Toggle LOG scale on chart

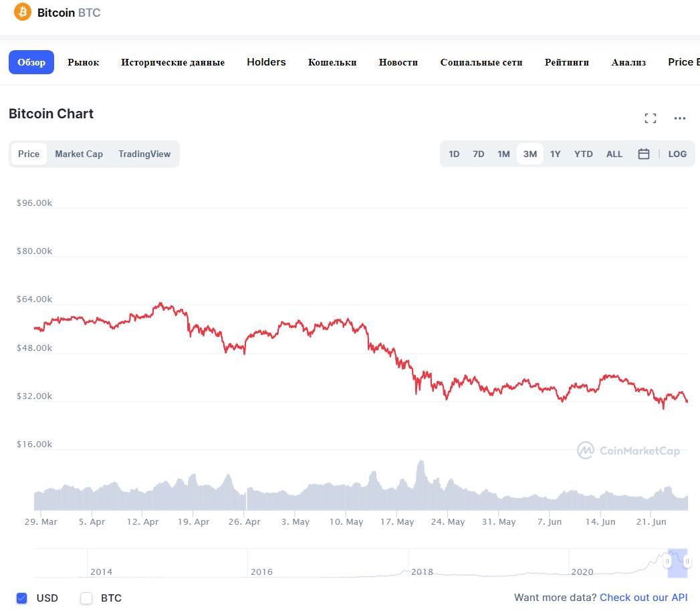click(677, 154)
